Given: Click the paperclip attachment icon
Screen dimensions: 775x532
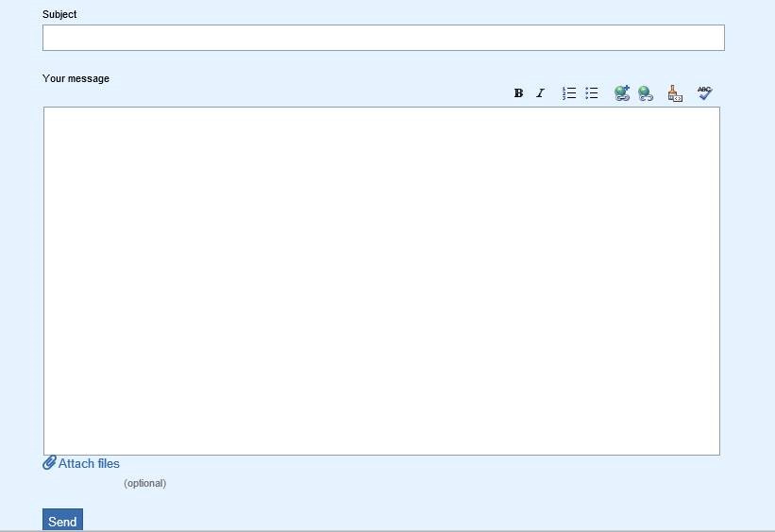Looking at the screenshot, I should (x=49, y=463).
